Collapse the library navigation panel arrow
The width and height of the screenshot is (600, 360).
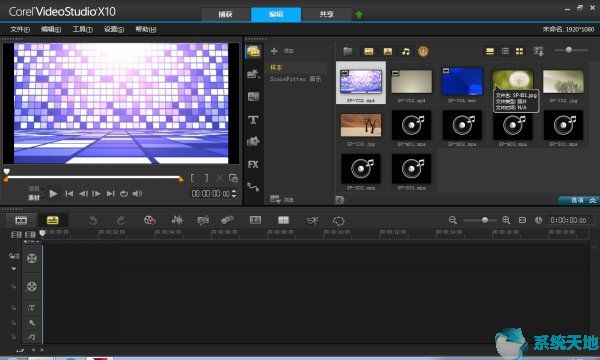tap(339, 200)
